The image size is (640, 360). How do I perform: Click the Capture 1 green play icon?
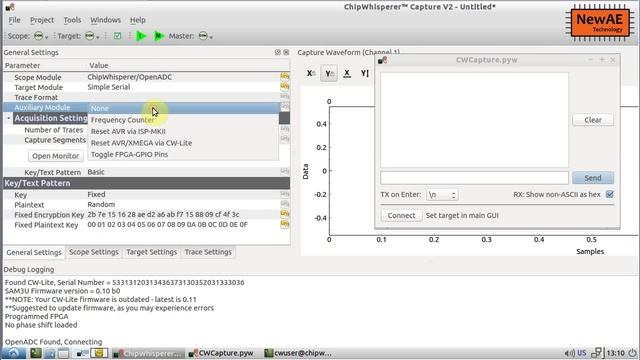141,36
